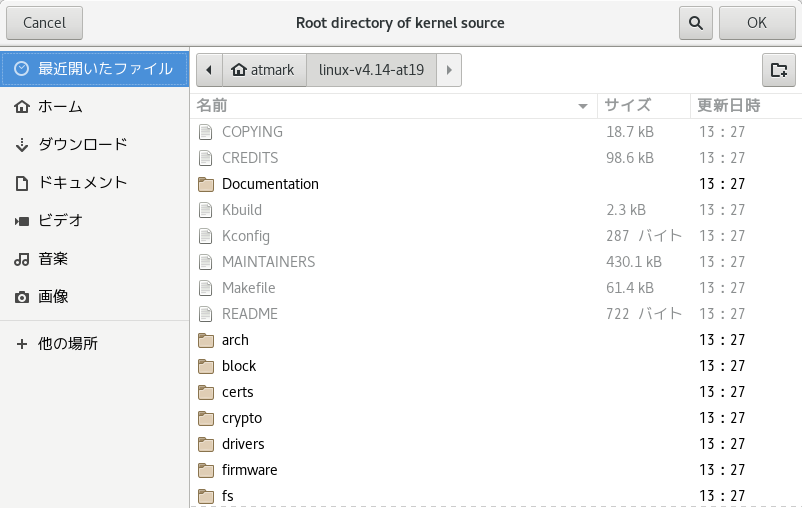Sort by the 名前 column header
802x508 pixels.
(393, 105)
